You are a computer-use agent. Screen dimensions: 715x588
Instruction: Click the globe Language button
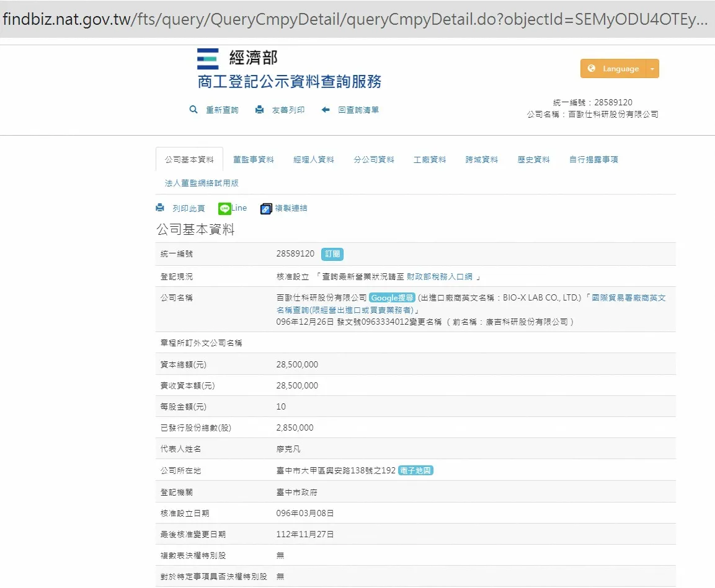click(613, 69)
